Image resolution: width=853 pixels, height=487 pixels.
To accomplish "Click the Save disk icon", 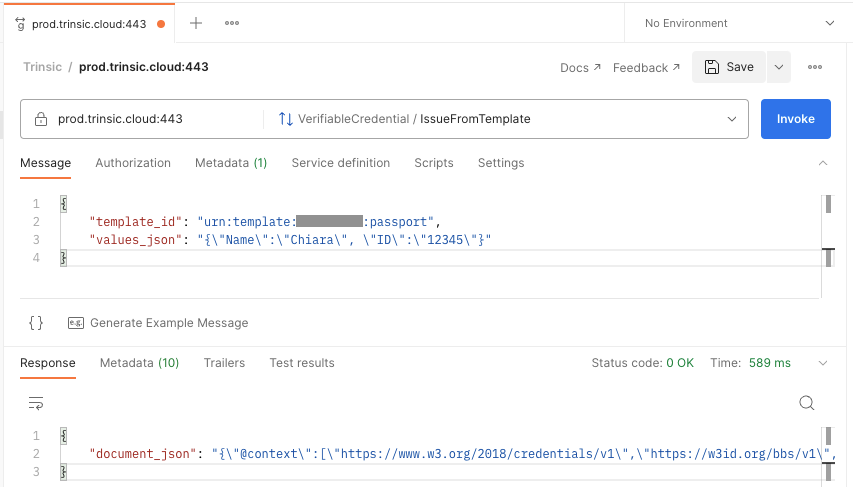I will tap(712, 67).
